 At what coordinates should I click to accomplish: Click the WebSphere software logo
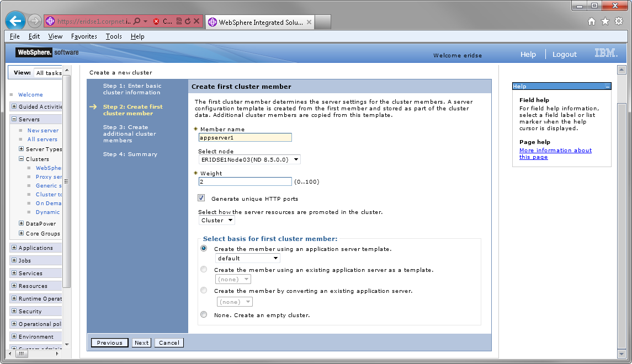click(47, 52)
